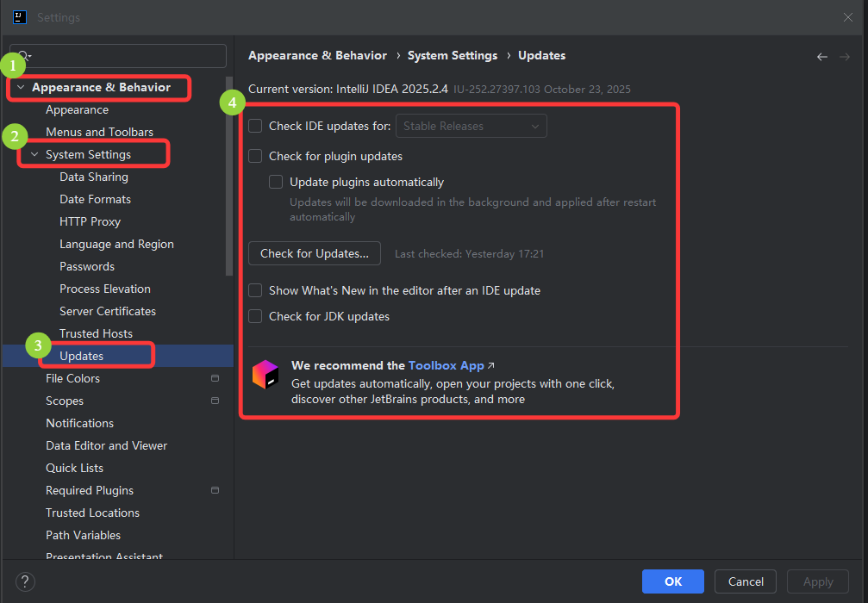Open Data Editor and Viewer settings
The width and height of the screenshot is (868, 603).
click(x=106, y=445)
